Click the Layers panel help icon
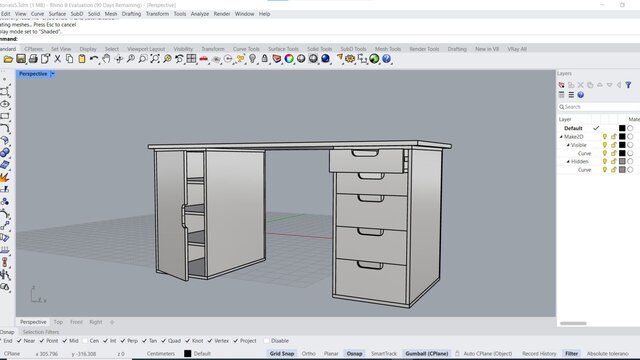 (580, 95)
